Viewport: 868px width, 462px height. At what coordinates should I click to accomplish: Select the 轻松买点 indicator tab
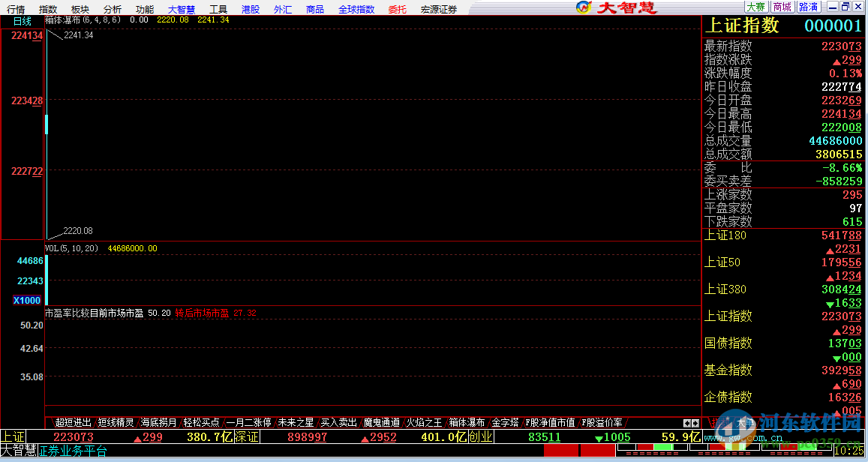pyautogui.click(x=202, y=422)
